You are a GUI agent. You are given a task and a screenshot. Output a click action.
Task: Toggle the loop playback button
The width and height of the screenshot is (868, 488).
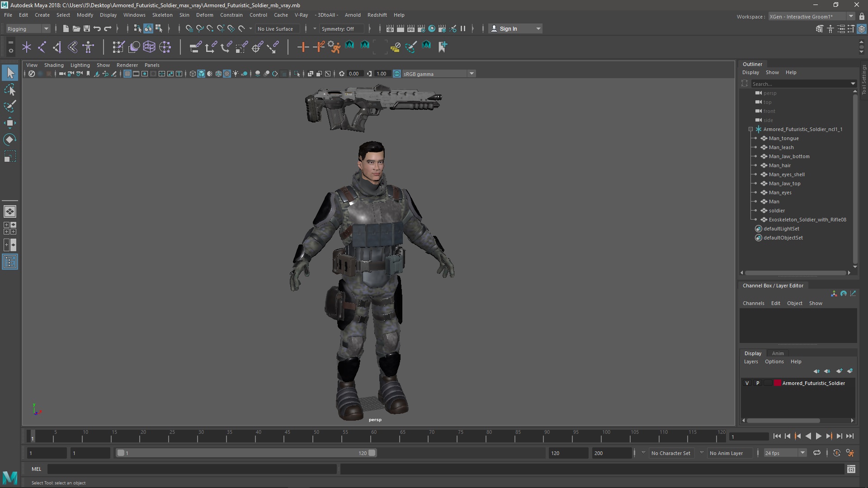[x=817, y=453]
